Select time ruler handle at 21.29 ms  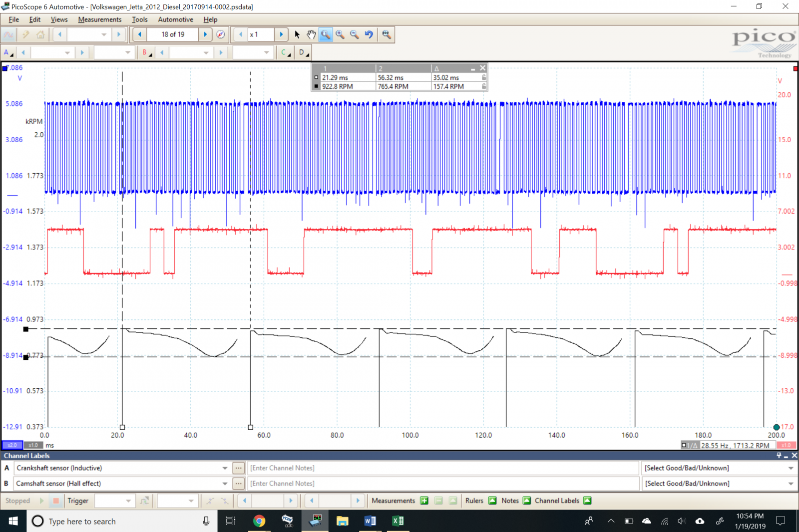(122, 427)
